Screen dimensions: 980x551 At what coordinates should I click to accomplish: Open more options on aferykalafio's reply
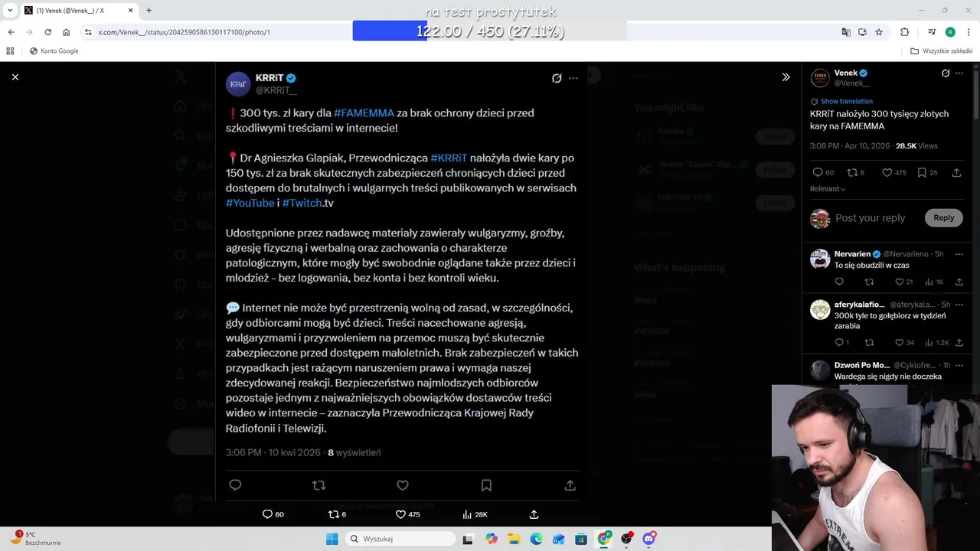pyautogui.click(x=959, y=305)
